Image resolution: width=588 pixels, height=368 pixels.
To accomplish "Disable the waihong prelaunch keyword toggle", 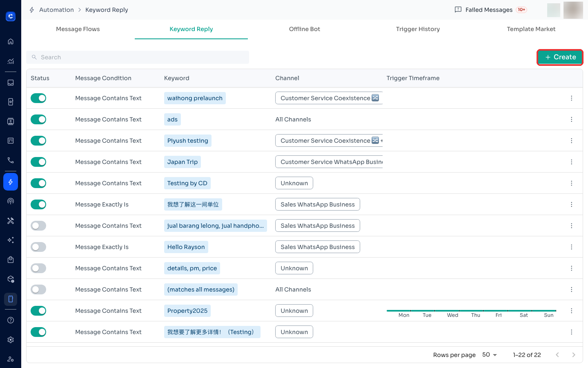I will (x=38, y=98).
